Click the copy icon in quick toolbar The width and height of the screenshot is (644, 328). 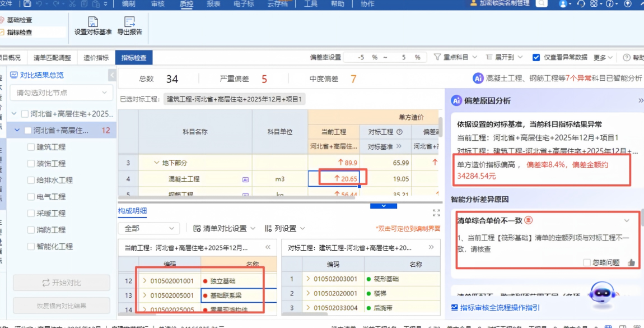(x=84, y=4)
